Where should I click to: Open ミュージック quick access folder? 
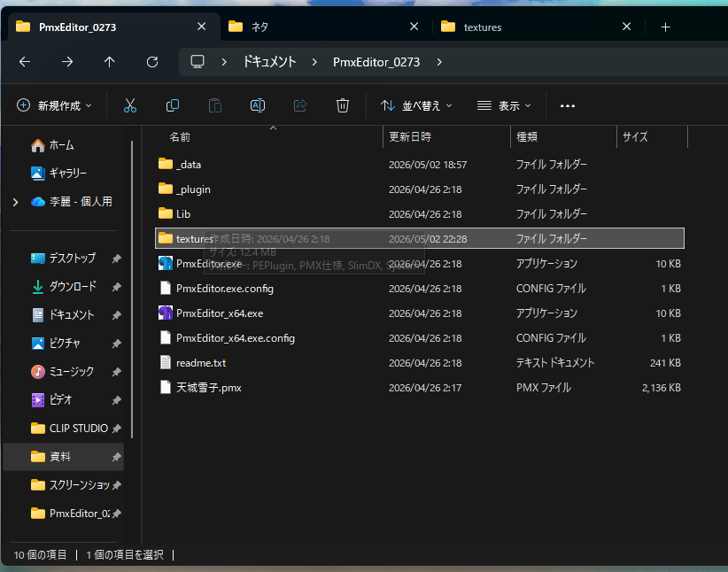click(x=65, y=372)
